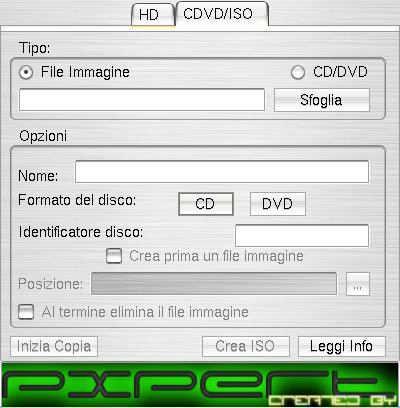
Task: Open the CDVD/ISO tab
Action: (x=222, y=14)
